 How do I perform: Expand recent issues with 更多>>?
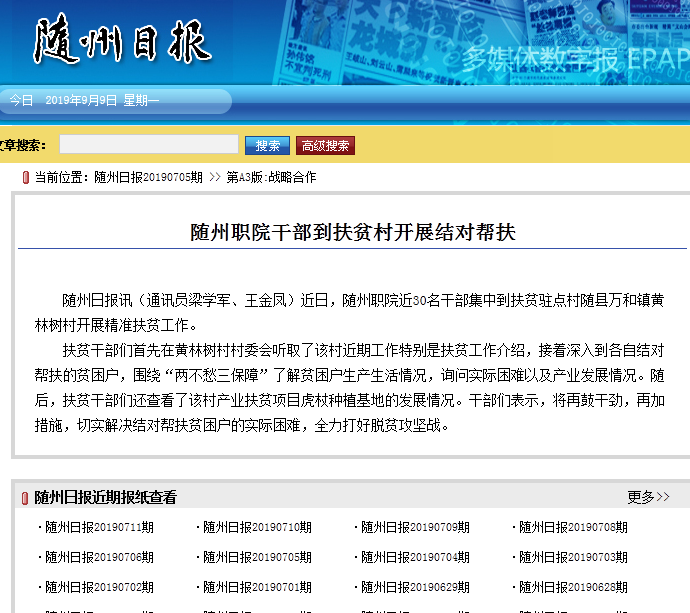click(x=648, y=497)
